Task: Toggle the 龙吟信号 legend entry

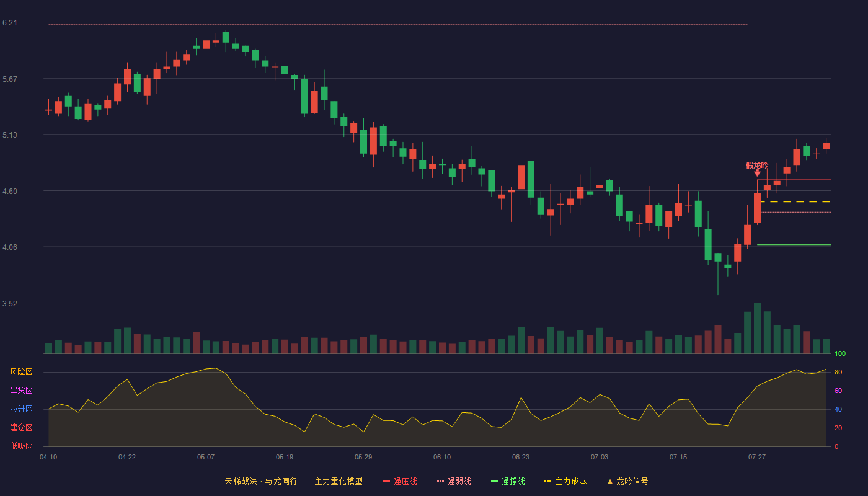Action: (627, 481)
